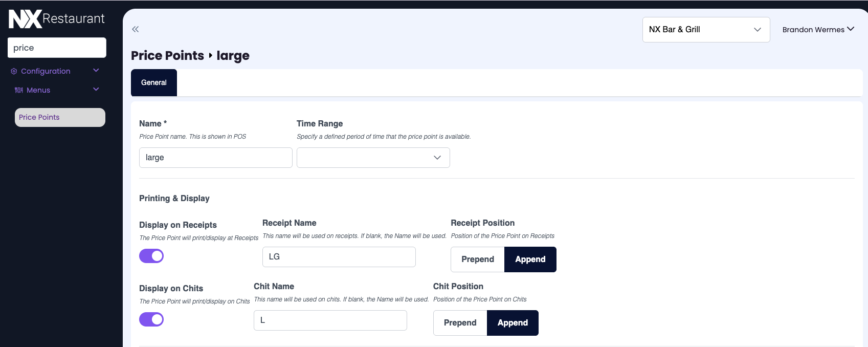The image size is (868, 347).
Task: Click the Price Points breadcrumb link
Action: 167,56
